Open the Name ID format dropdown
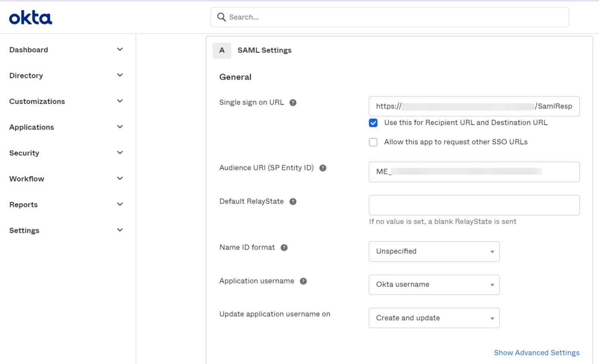The image size is (599, 364). point(434,251)
